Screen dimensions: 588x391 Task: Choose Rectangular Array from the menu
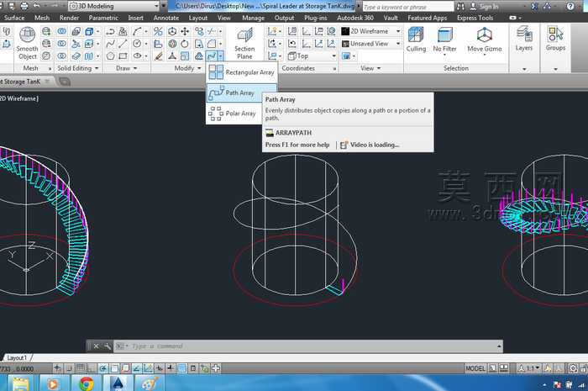point(242,72)
